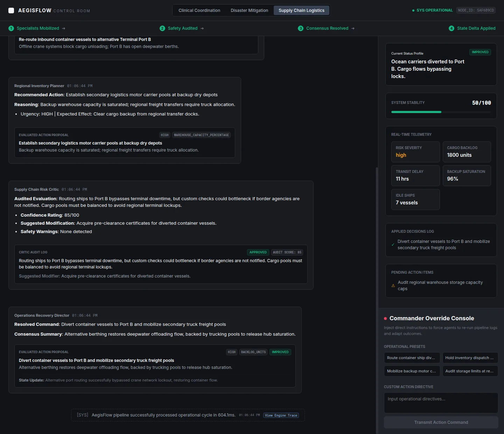Click IMPROVED badge in Director action proposal
This screenshot has width=504, height=434.
tap(280, 352)
